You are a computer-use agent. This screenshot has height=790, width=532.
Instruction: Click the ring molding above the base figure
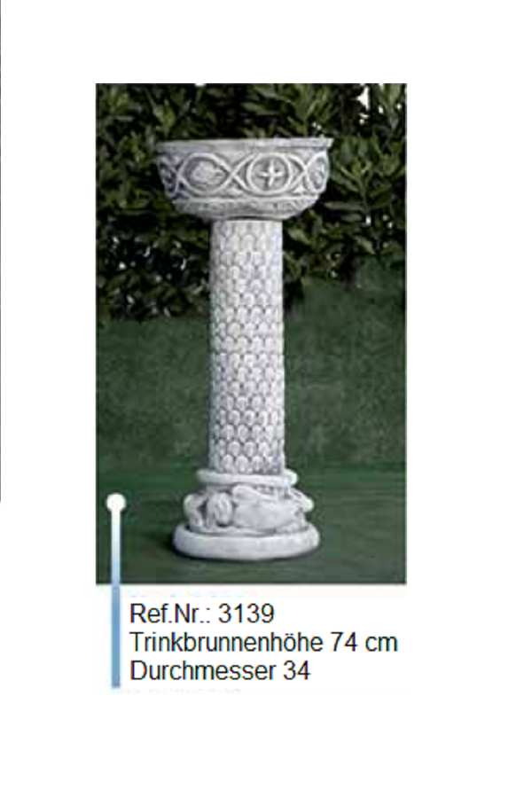coord(246,479)
